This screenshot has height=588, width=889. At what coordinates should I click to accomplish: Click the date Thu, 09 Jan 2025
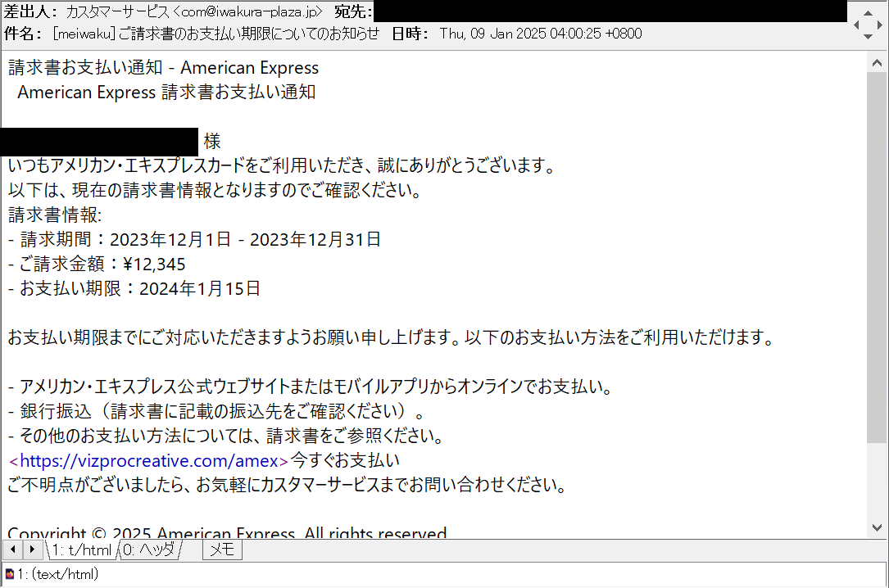(492, 34)
